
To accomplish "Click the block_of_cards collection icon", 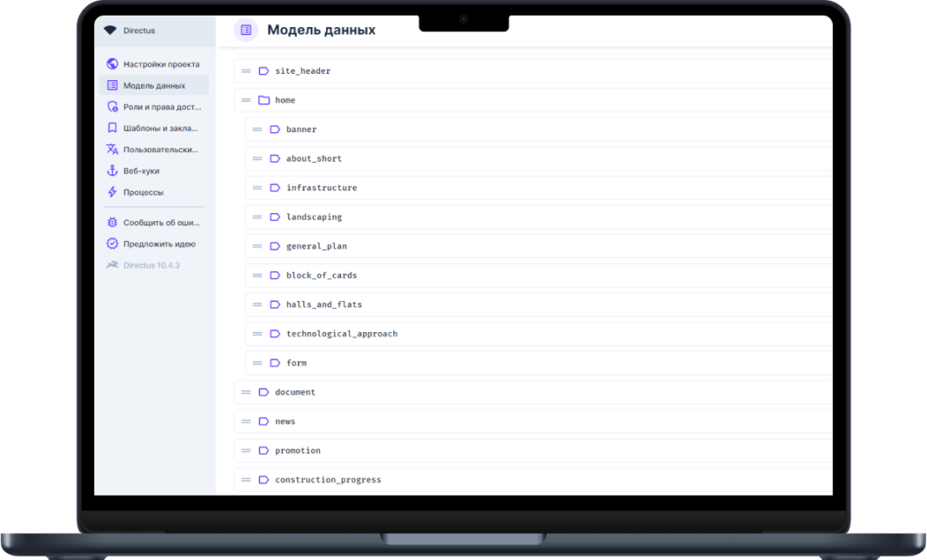I will 275,275.
